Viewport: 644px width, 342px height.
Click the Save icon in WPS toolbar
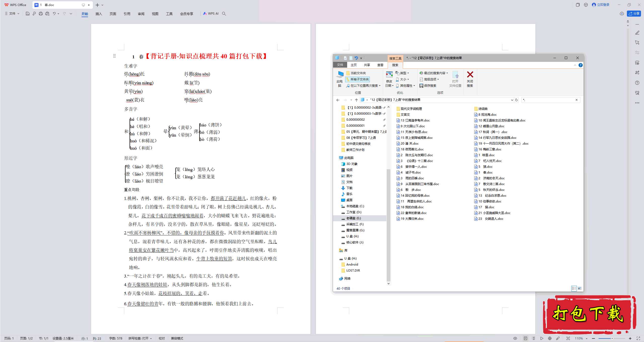click(28, 14)
